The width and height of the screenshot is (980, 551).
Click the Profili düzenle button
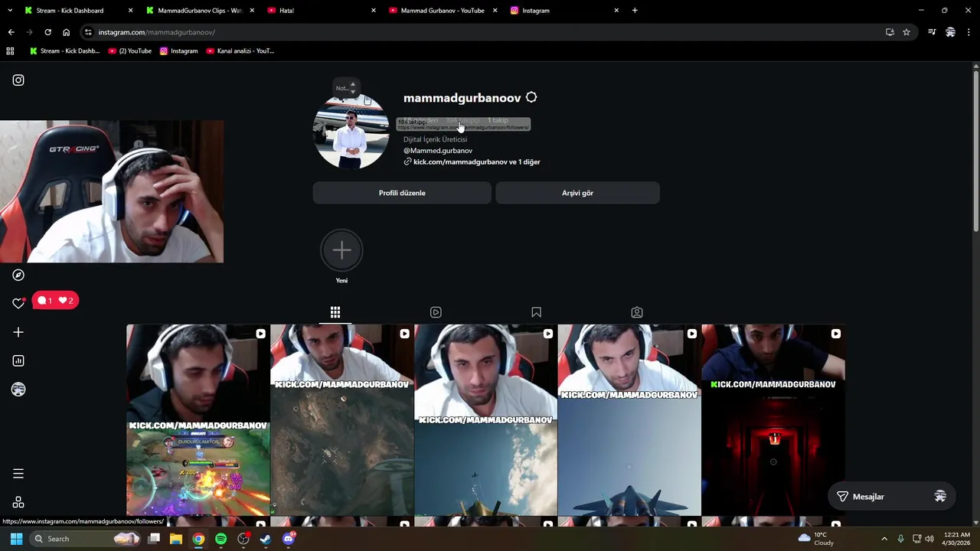tap(402, 193)
